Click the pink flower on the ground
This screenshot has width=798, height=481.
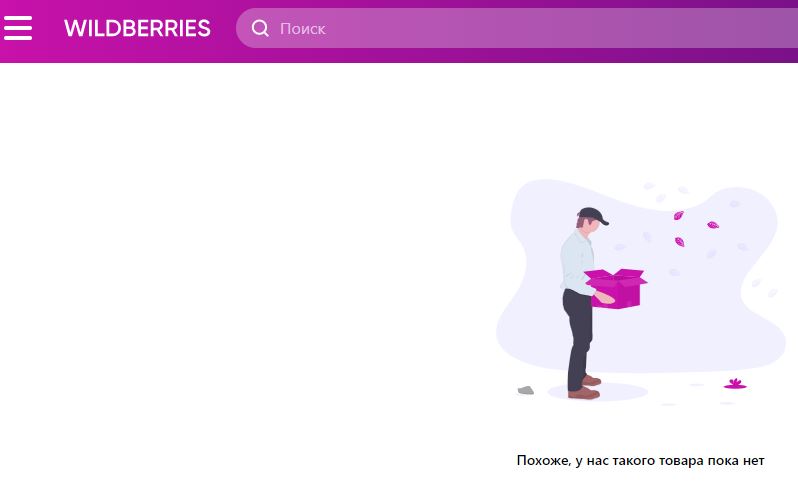pos(735,384)
